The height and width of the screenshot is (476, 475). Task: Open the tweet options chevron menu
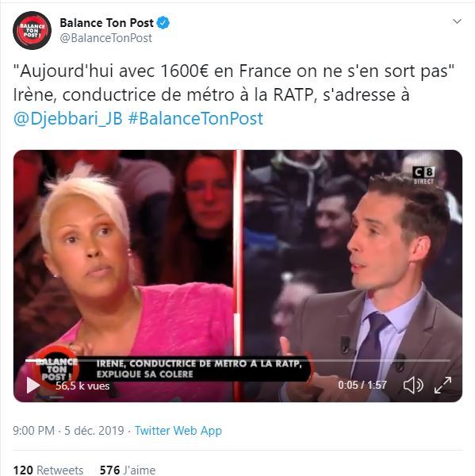point(457,21)
